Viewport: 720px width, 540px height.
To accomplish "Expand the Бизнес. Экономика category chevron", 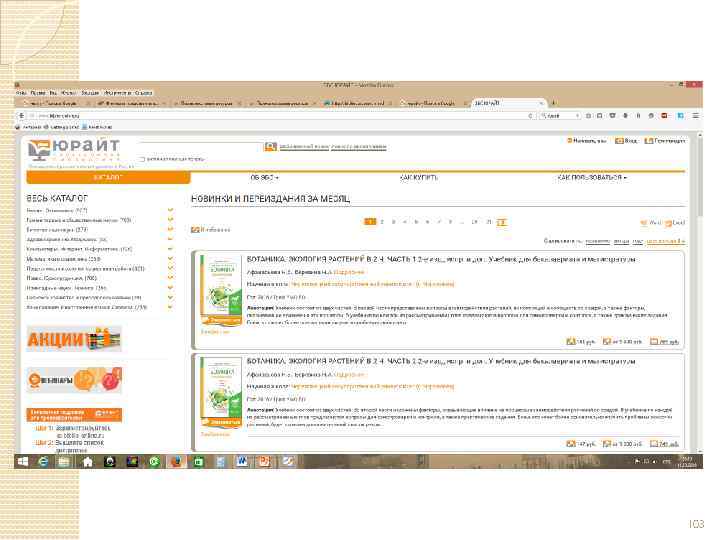I will click(x=170, y=210).
